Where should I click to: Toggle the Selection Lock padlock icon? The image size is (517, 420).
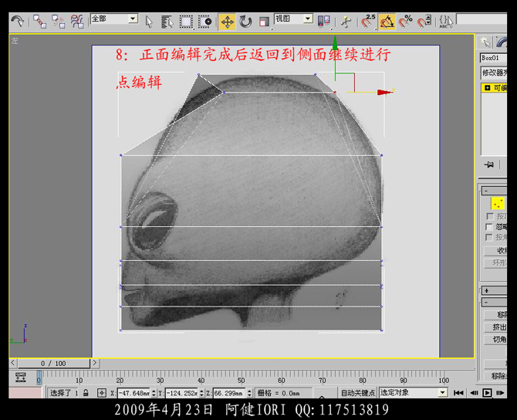pyautogui.click(x=86, y=393)
